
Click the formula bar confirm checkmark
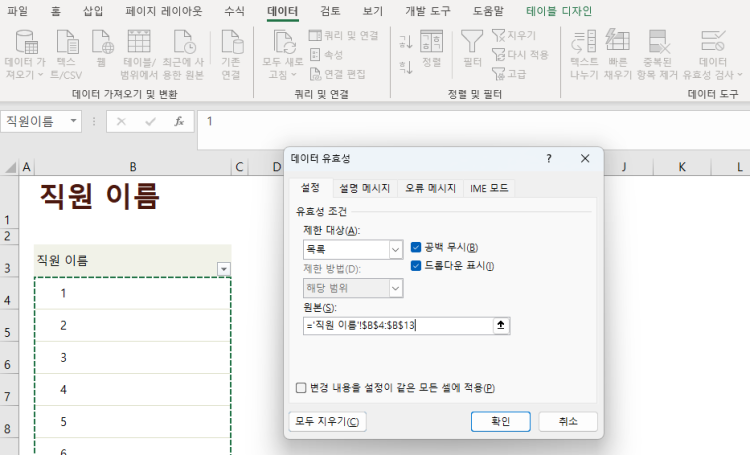(x=150, y=122)
